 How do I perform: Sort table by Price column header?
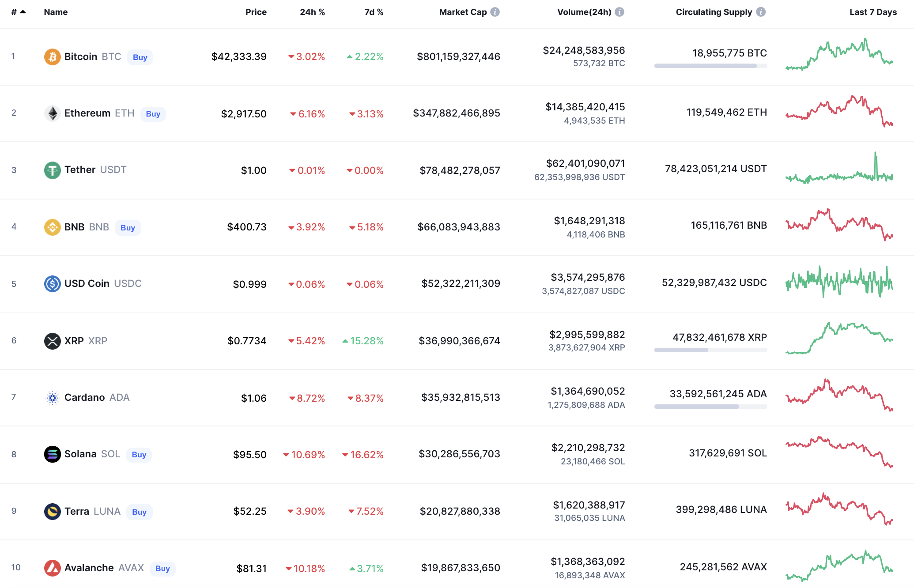coord(256,12)
